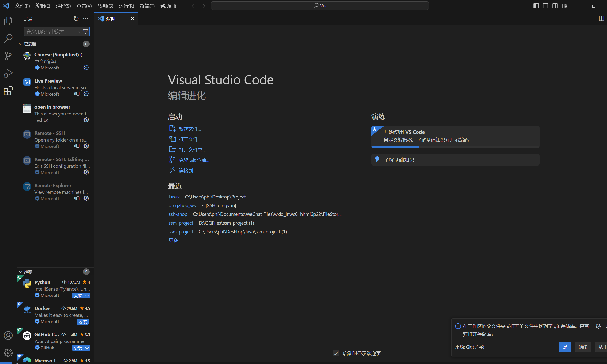
Task: Open the 文件(F) menu
Action: 22,6
